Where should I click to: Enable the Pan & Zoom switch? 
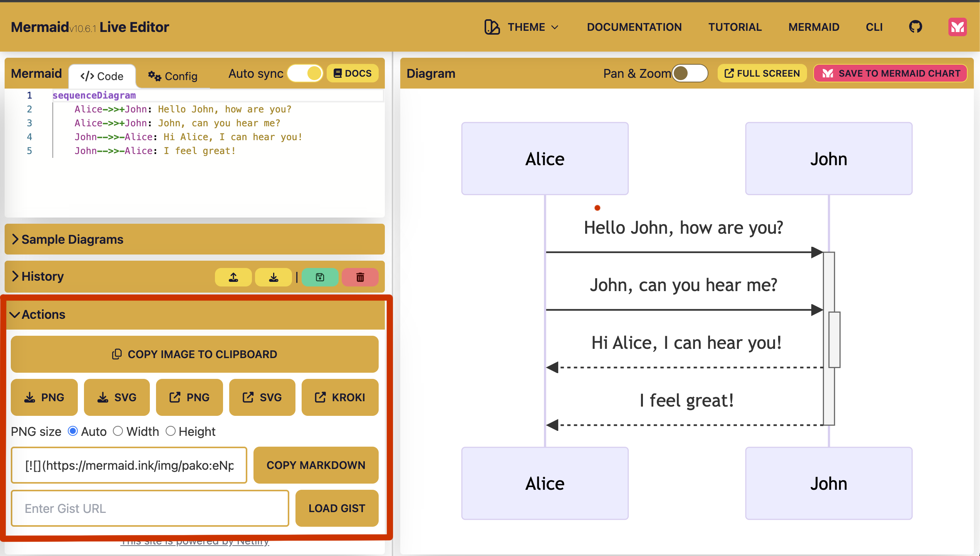(x=690, y=73)
